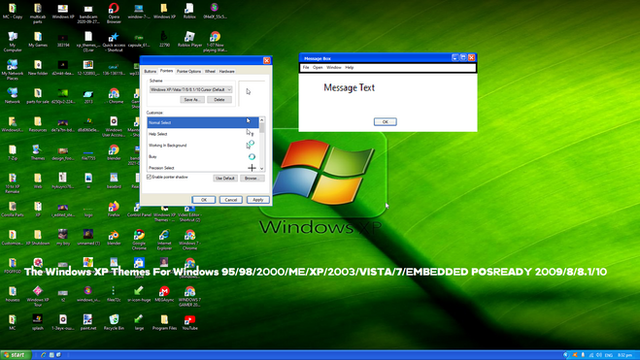Open My Computer desktop icon
Image resolution: width=640 pixels, height=360 pixels.
click(x=13, y=41)
